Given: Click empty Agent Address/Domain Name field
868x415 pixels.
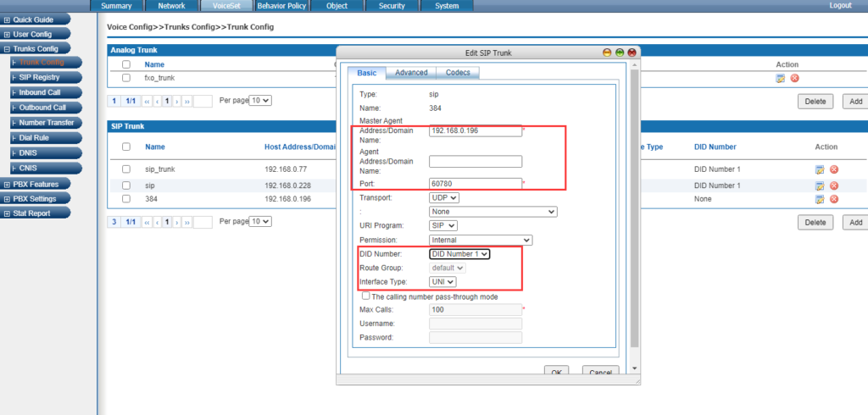Looking at the screenshot, I should 476,161.
